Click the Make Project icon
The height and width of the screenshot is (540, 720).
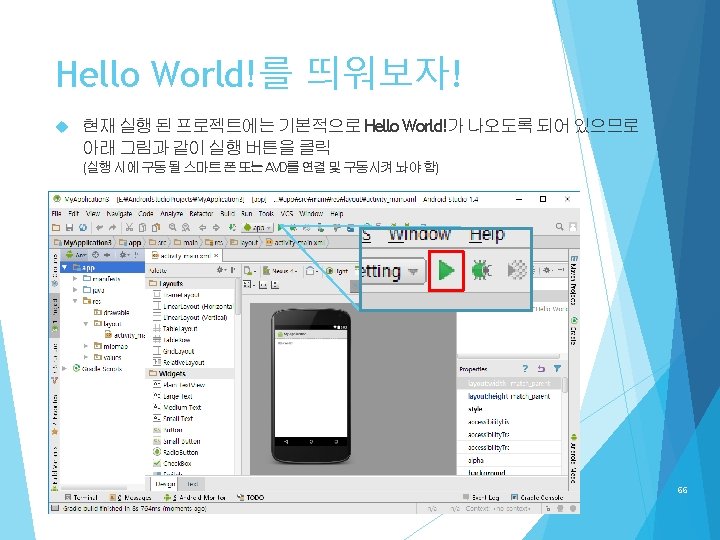click(232, 227)
